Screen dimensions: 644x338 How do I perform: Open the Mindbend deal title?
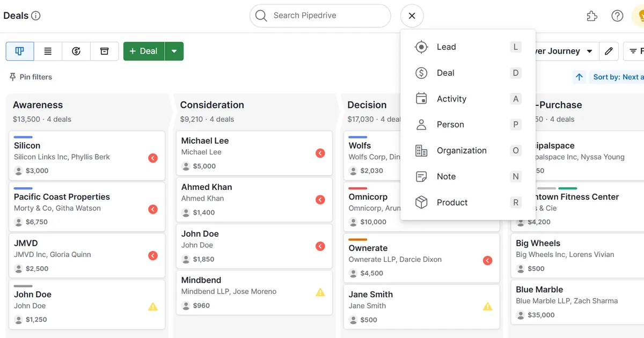[201, 280]
